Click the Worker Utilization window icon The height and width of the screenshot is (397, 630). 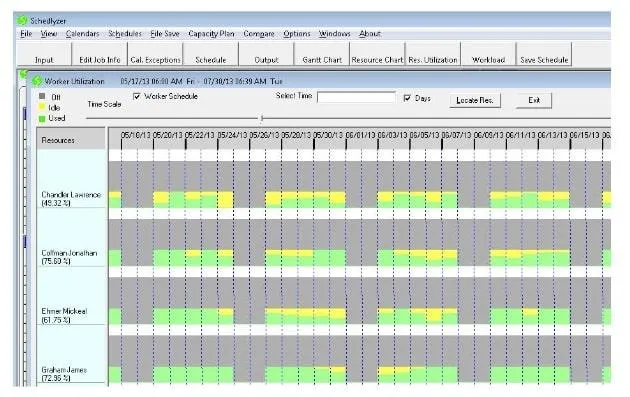click(x=37, y=81)
